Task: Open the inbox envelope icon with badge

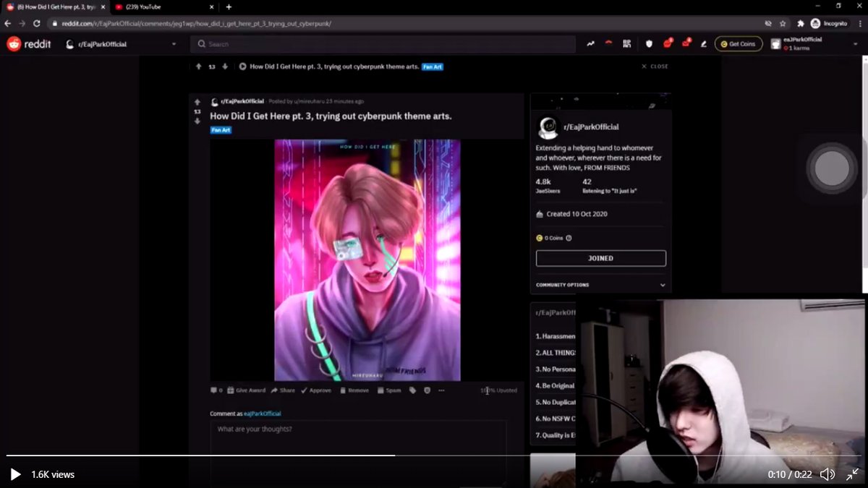Action: tap(686, 43)
